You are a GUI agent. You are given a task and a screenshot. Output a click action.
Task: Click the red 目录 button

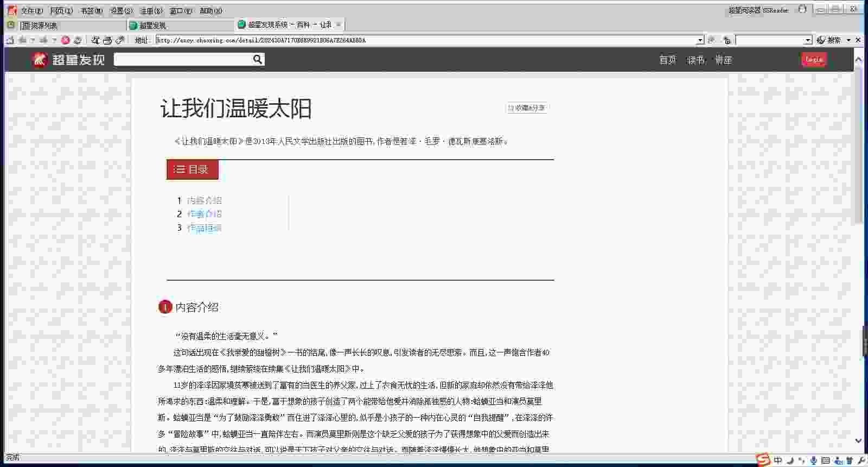click(x=192, y=169)
